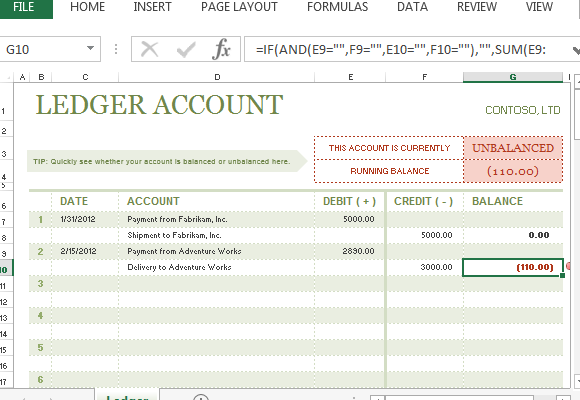Open the FILE tab

click(24, 7)
